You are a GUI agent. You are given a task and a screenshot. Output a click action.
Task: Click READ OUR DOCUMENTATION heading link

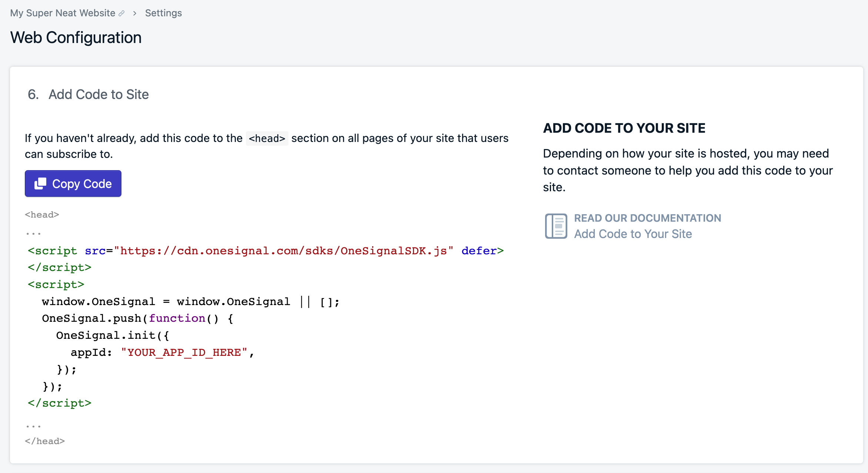click(647, 218)
